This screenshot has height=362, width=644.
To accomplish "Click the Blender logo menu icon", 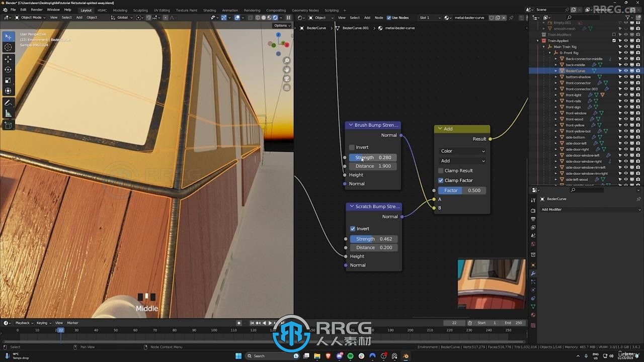I will pos(4,10).
